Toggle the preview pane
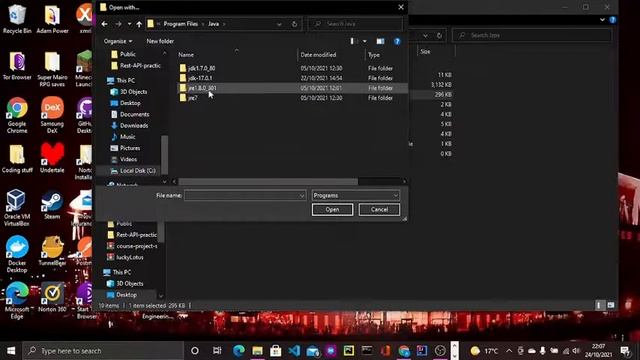 [x=380, y=41]
